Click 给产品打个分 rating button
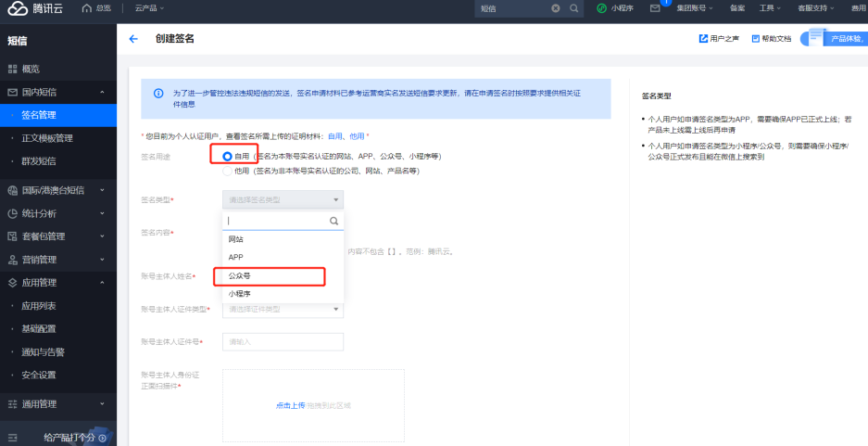 (x=69, y=439)
